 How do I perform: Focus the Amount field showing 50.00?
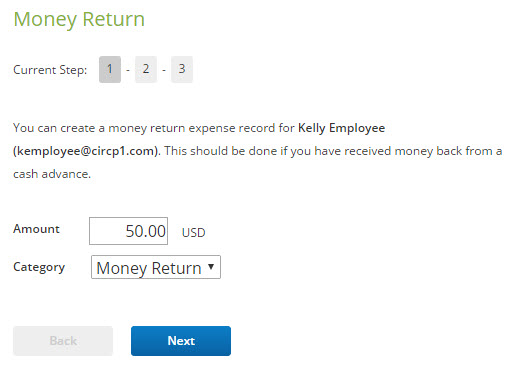tap(128, 231)
